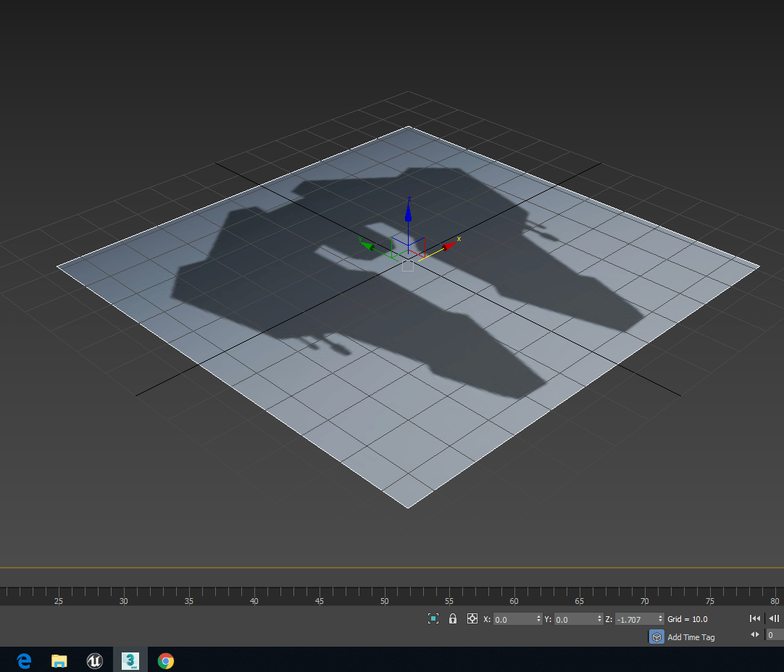This screenshot has height=672, width=784.
Task: Click the X coordinate spinner arrows
Action: pos(538,619)
